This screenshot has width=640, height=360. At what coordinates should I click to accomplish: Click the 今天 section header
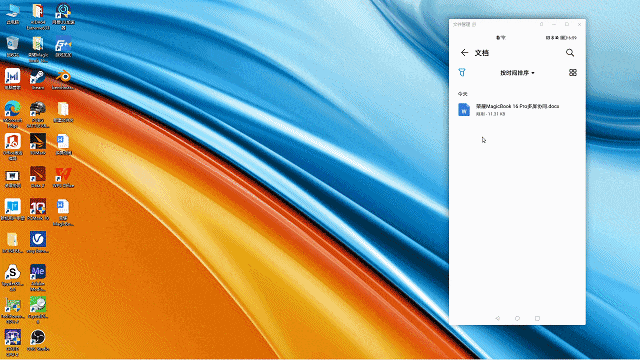coord(462,94)
